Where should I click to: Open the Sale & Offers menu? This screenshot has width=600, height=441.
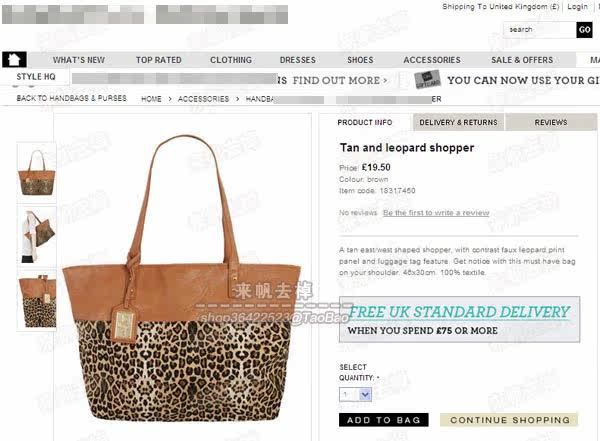coord(522,60)
